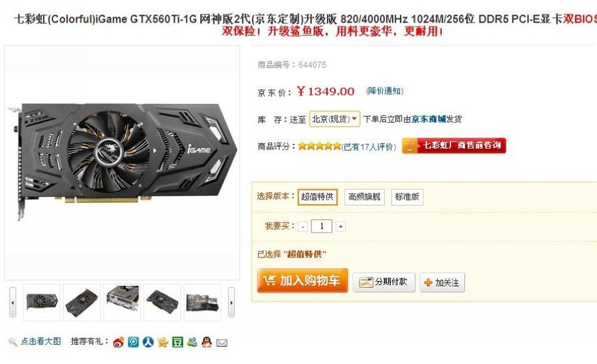Click the quantity input field

coord(322,226)
